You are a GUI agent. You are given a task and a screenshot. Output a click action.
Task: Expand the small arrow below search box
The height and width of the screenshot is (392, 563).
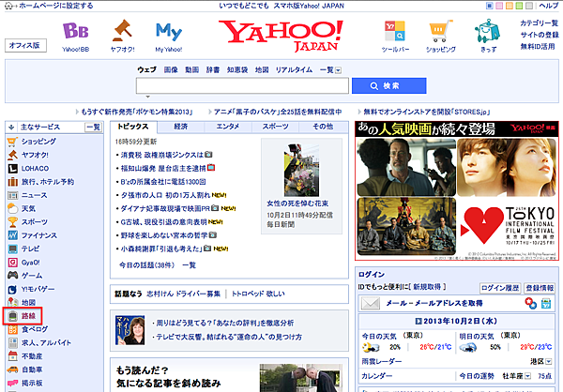[147, 97]
